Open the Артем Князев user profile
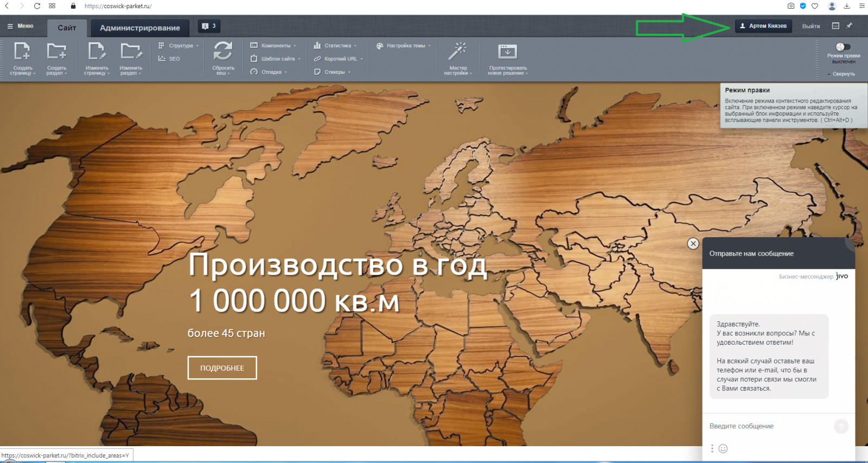Image resolution: width=868 pixels, height=463 pixels. pyautogui.click(x=763, y=26)
